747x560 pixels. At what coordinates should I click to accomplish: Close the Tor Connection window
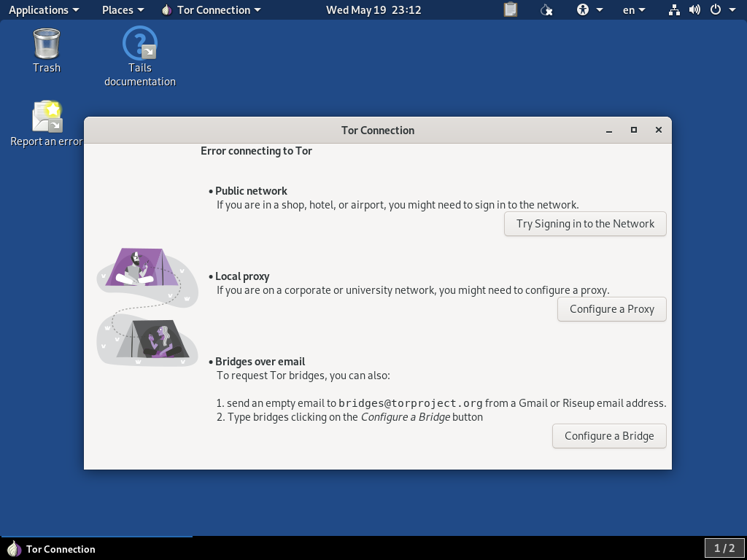pyautogui.click(x=659, y=130)
